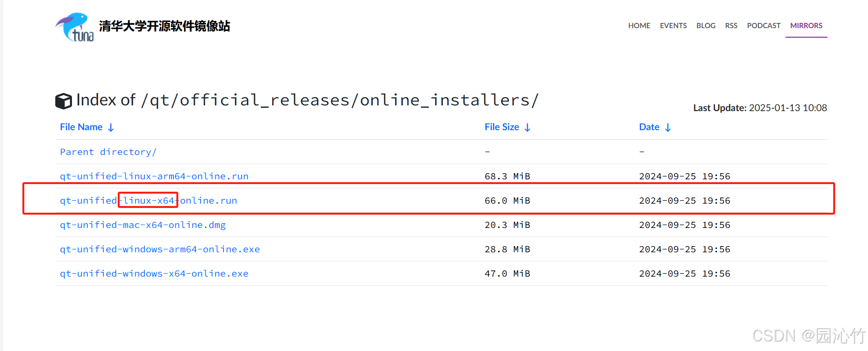Open the PODCAST navigation item
Image resolution: width=868 pixels, height=351 pixels.
pos(764,26)
